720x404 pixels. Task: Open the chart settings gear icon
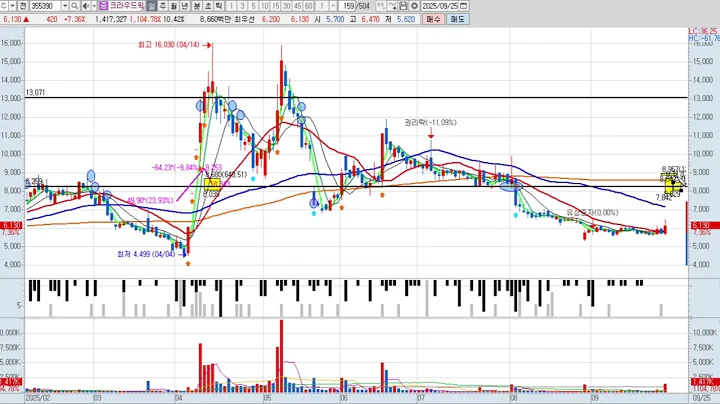(x=415, y=6)
